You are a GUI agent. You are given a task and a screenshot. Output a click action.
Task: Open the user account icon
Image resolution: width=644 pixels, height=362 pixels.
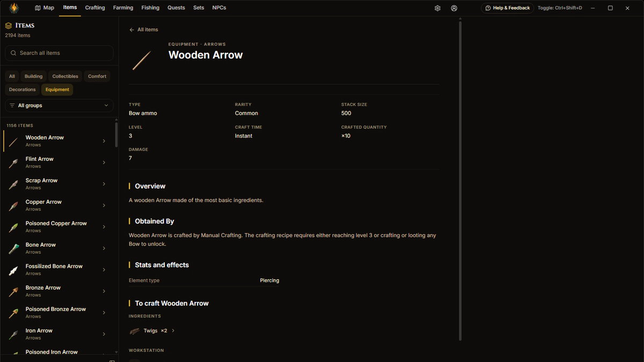click(x=454, y=8)
